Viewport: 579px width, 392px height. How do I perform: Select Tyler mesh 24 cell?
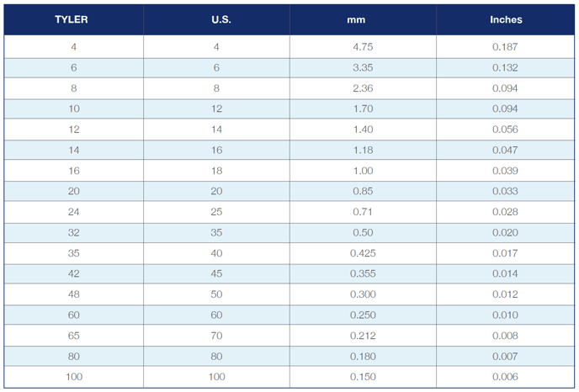point(74,212)
